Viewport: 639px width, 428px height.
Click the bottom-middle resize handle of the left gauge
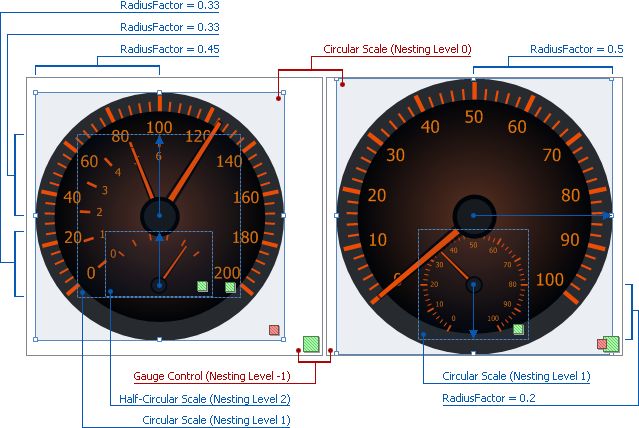[159, 339]
